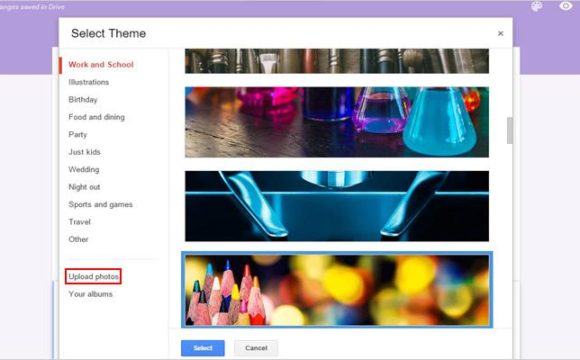Open the Birthday theme category

[x=83, y=100]
